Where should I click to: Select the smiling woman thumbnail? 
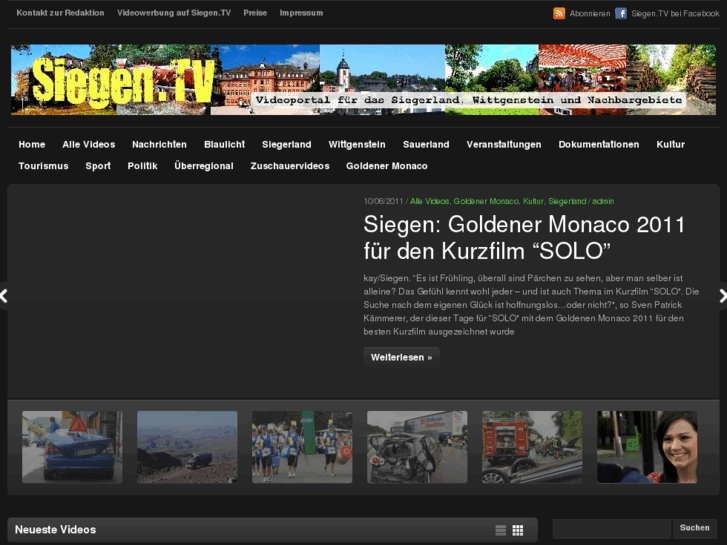point(647,447)
